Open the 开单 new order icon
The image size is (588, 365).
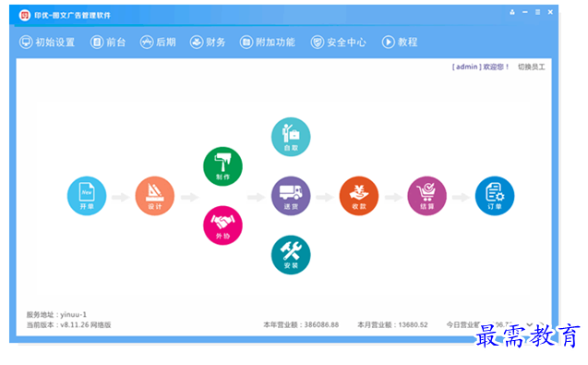pos(87,196)
